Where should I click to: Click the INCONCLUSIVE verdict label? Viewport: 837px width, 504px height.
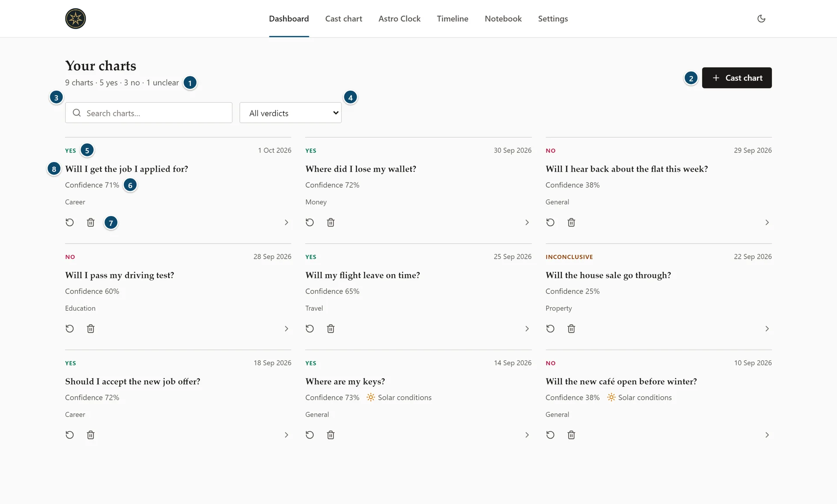click(x=569, y=257)
